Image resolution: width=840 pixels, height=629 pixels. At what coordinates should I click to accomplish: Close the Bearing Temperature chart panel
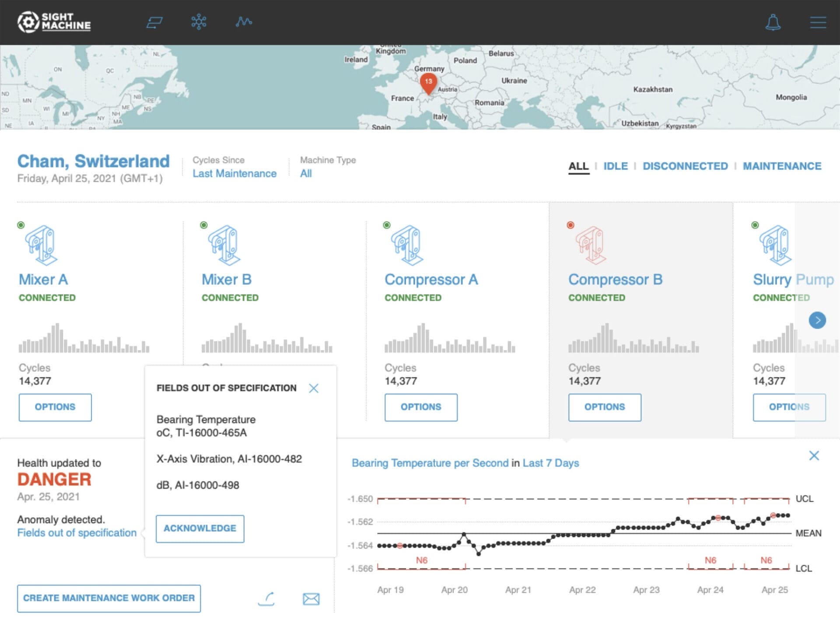pos(814,456)
